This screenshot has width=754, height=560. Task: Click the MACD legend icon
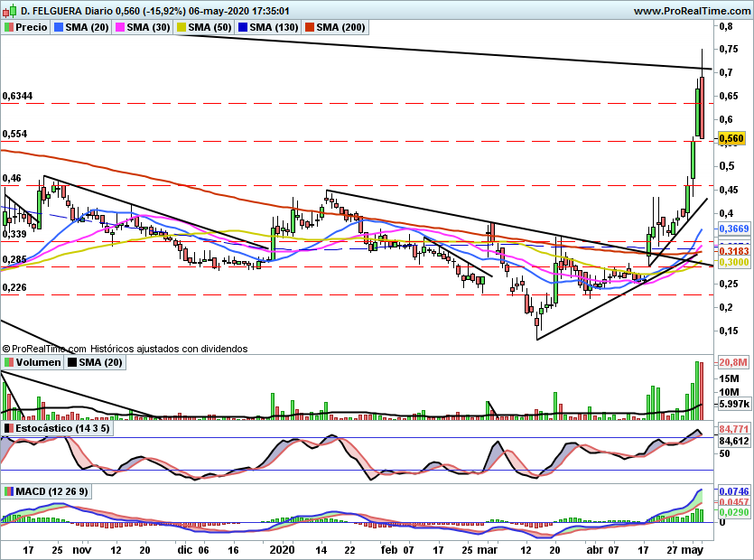[x=9, y=491]
